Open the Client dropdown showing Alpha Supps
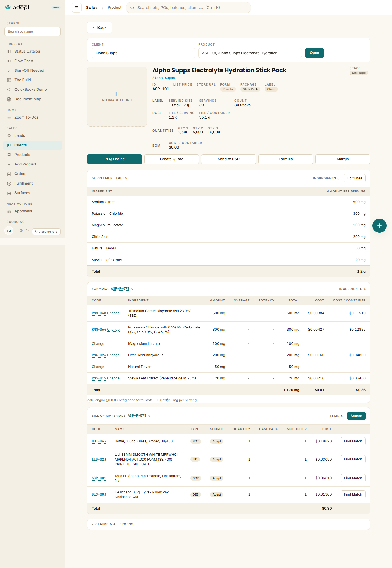The height and width of the screenshot is (568, 392). 143,53
